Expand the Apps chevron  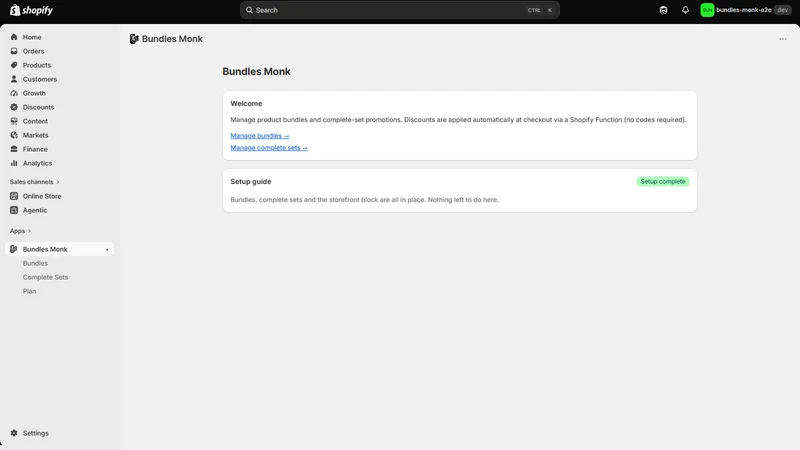coord(29,231)
